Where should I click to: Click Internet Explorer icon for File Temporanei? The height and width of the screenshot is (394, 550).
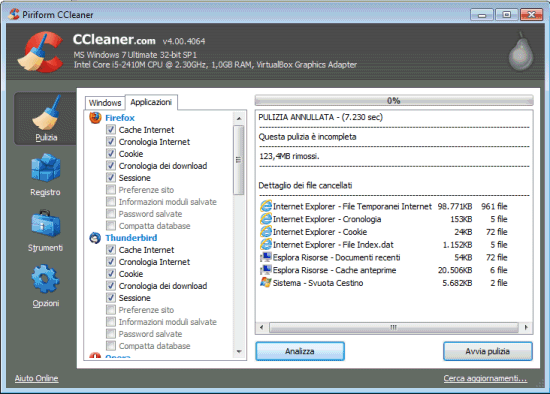tap(266, 206)
